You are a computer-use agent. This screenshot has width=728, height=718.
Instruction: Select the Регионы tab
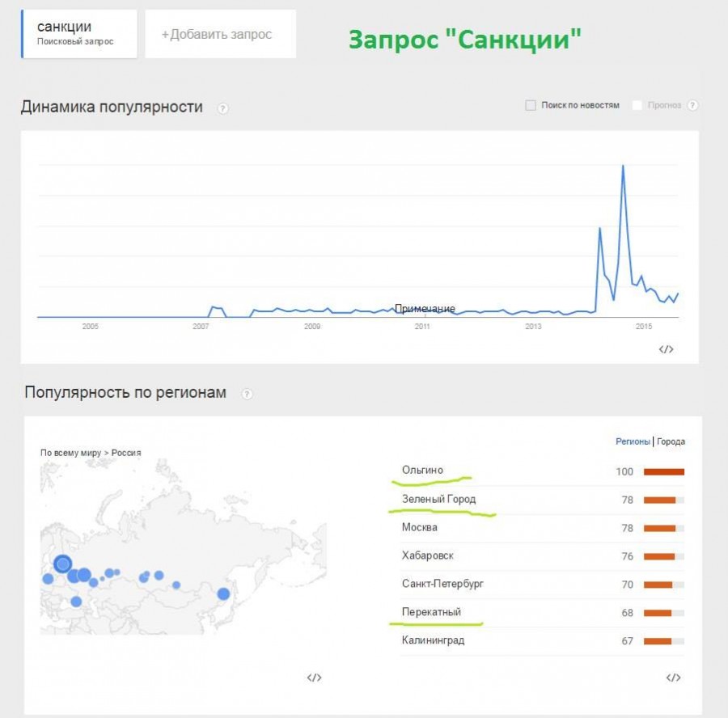[633, 441]
